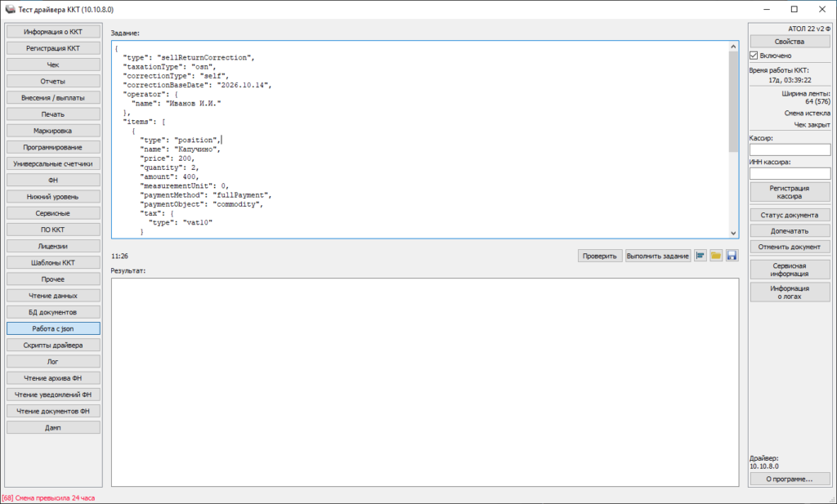Open "Скрипты драйвера" section

53,346
